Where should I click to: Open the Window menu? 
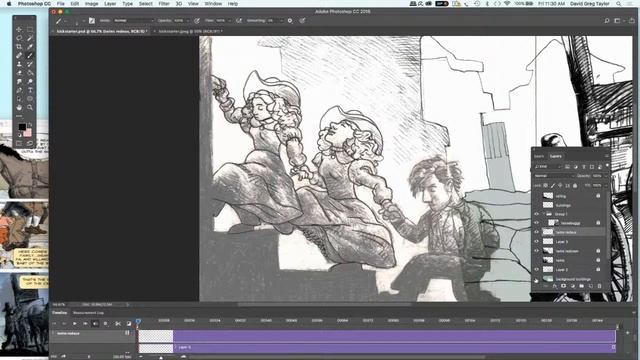coord(213,4)
